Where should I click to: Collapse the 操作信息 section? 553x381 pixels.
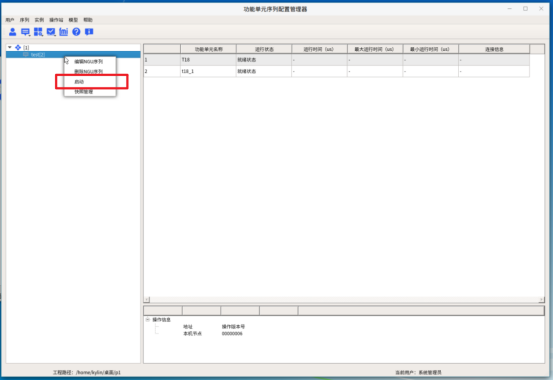point(147,320)
